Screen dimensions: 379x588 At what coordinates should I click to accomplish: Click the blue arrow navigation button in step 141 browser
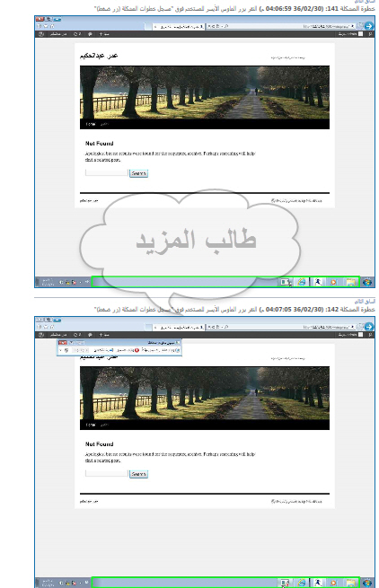368,26
